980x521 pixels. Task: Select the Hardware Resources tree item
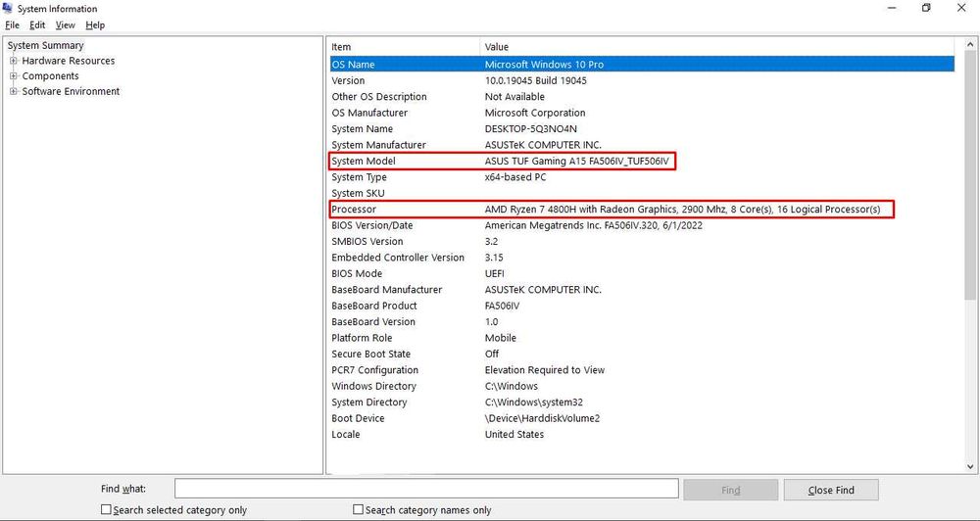69,61
